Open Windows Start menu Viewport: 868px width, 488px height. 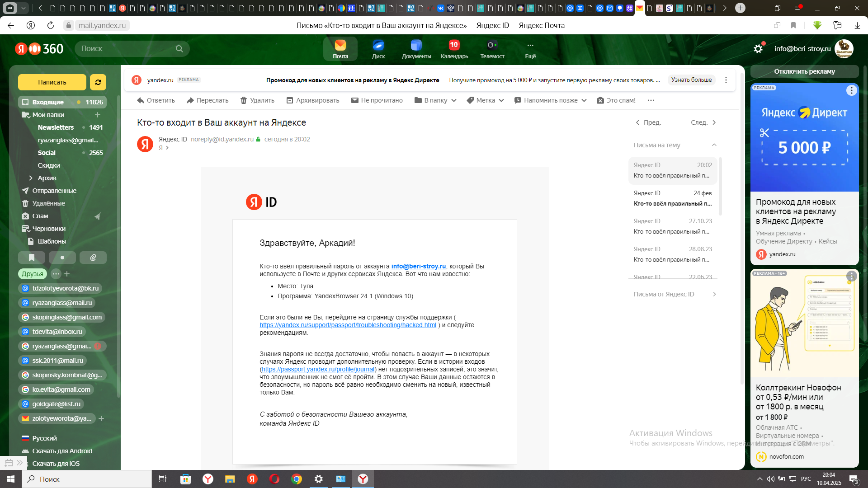(x=11, y=479)
